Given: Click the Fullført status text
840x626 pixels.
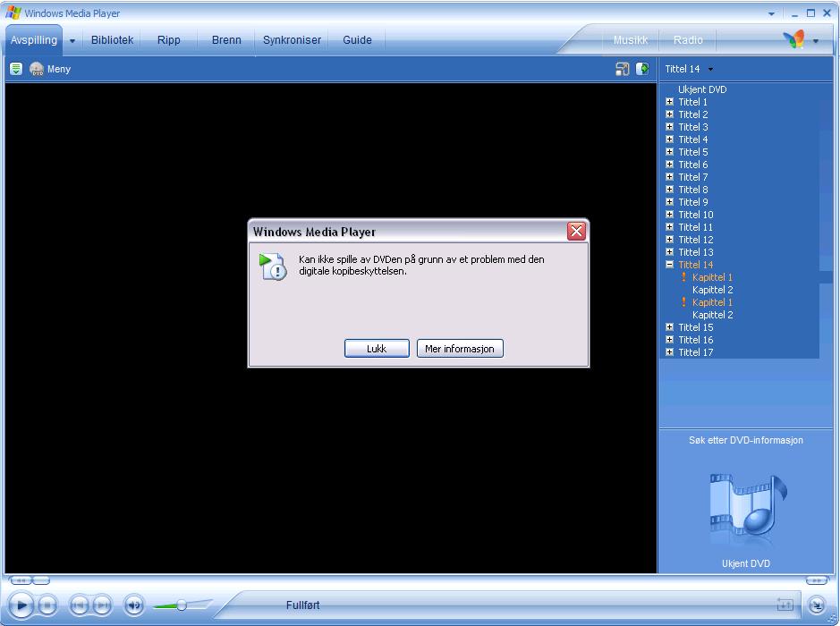Looking at the screenshot, I should (302, 605).
